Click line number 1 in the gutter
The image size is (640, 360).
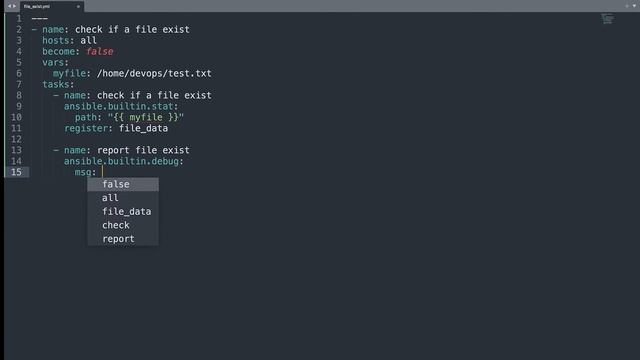click(x=19, y=18)
